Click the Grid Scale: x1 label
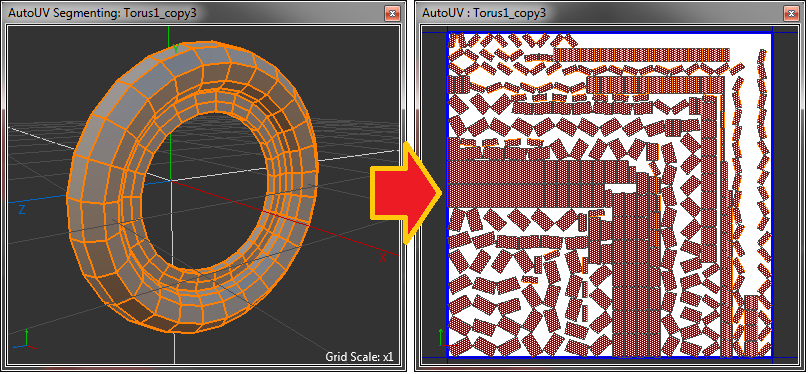Image resolution: width=808 pixels, height=374 pixels. coord(359,356)
